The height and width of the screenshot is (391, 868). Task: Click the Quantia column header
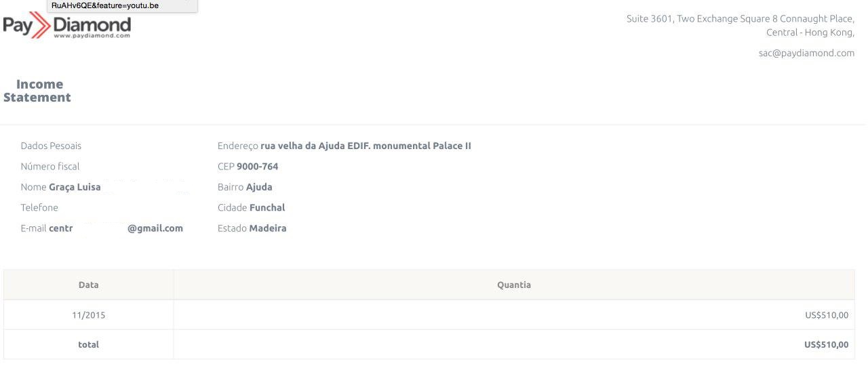[513, 285]
